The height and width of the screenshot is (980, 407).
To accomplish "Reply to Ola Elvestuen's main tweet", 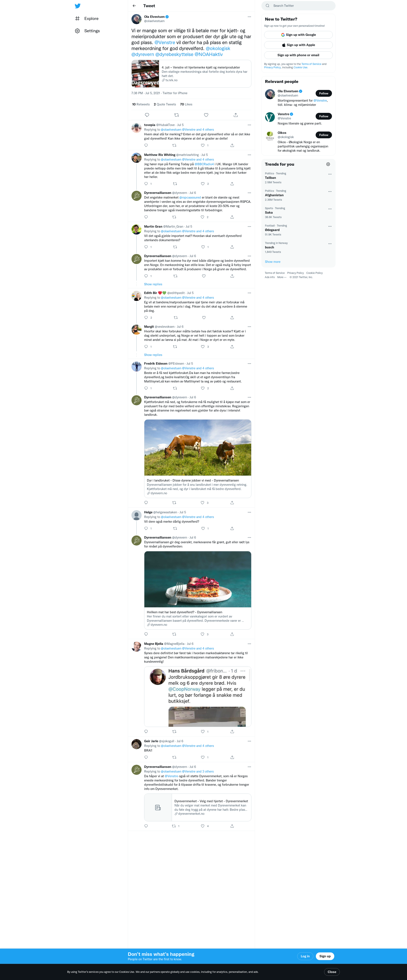I will 147,115.
